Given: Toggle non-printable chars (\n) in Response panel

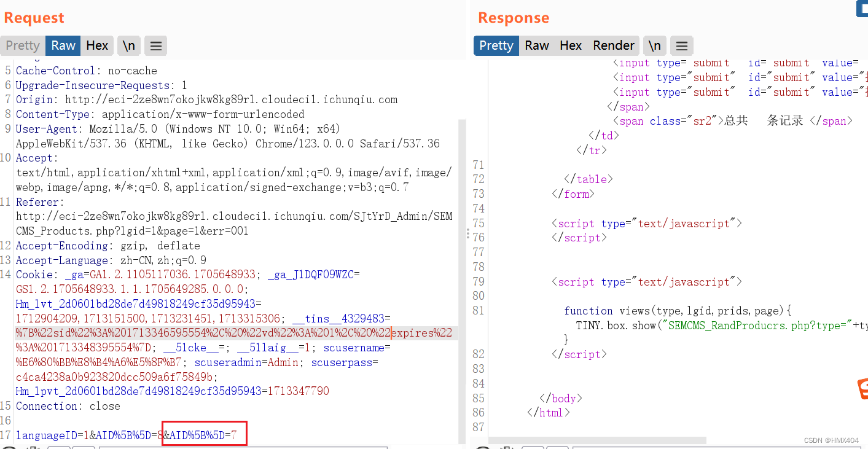Looking at the screenshot, I should (x=655, y=45).
